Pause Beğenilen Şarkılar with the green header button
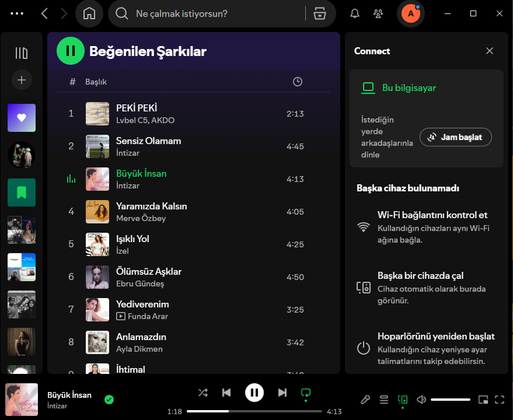 tap(71, 51)
